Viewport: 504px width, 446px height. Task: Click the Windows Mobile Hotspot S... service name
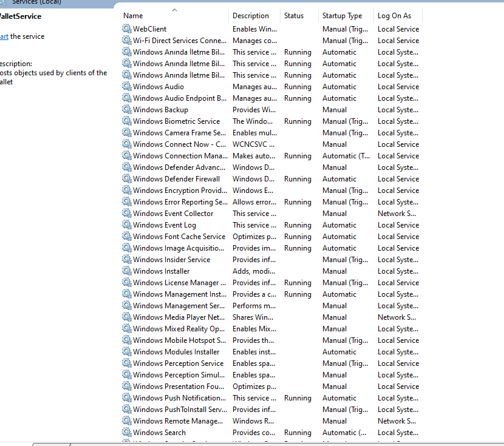179,340
